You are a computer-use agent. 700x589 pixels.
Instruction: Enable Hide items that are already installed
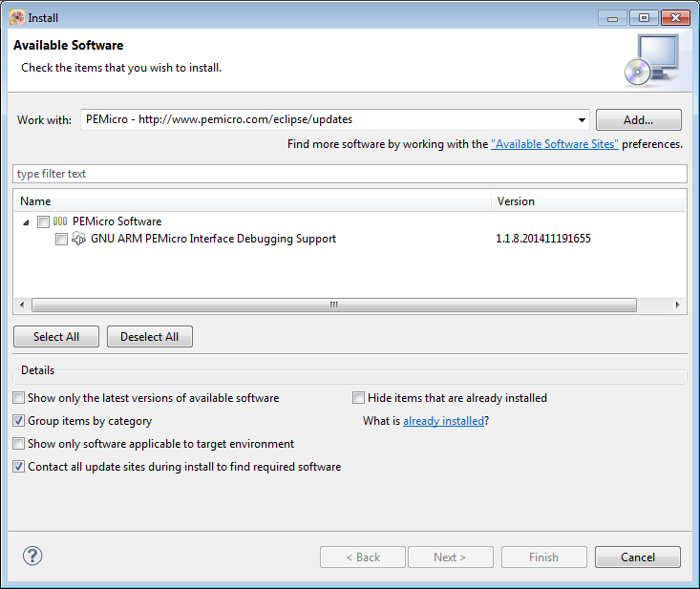[358, 397]
